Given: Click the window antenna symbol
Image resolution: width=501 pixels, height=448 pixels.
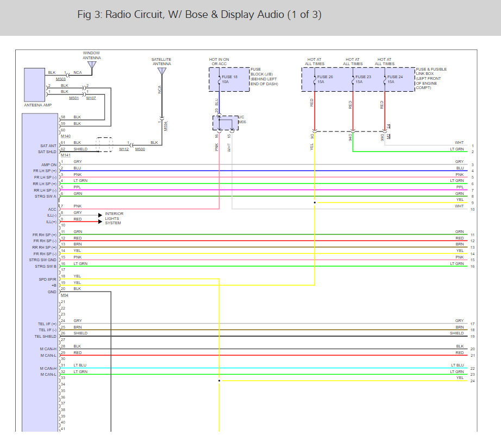Looking at the screenshot, I should pyautogui.click(x=91, y=65).
